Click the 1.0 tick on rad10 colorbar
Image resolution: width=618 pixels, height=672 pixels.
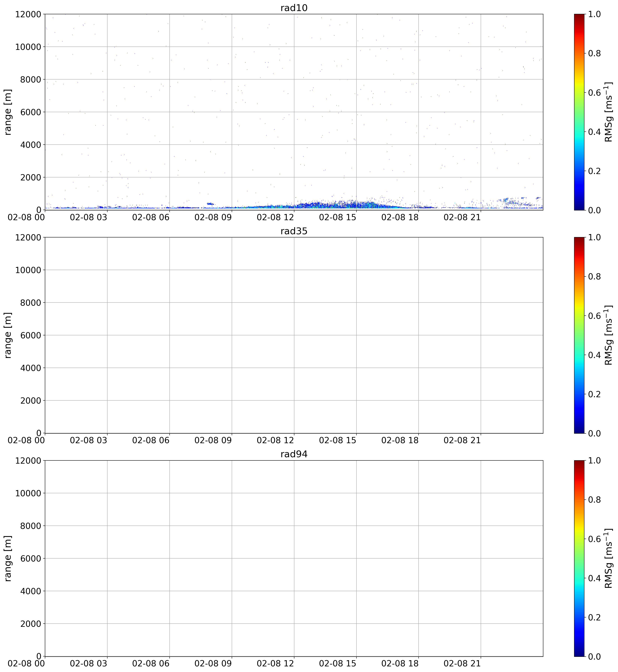click(x=594, y=14)
